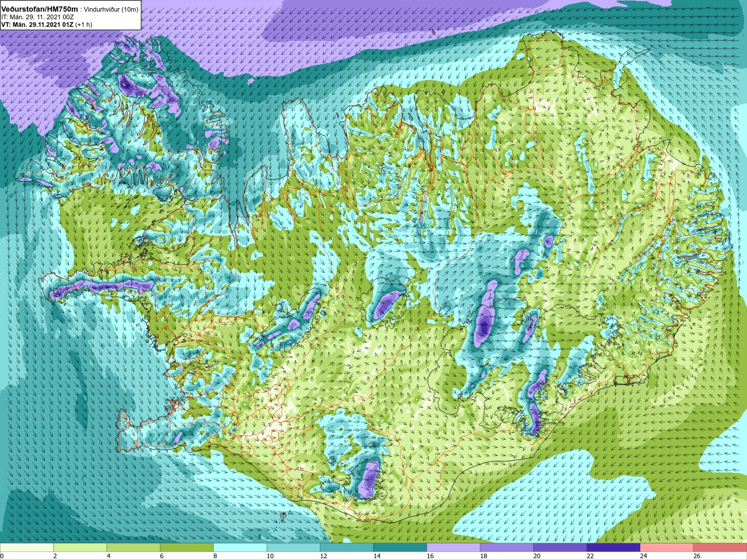The image size is (747, 560).
Task: Select the light cyan 8–10 legend swatch
Action: (240, 548)
